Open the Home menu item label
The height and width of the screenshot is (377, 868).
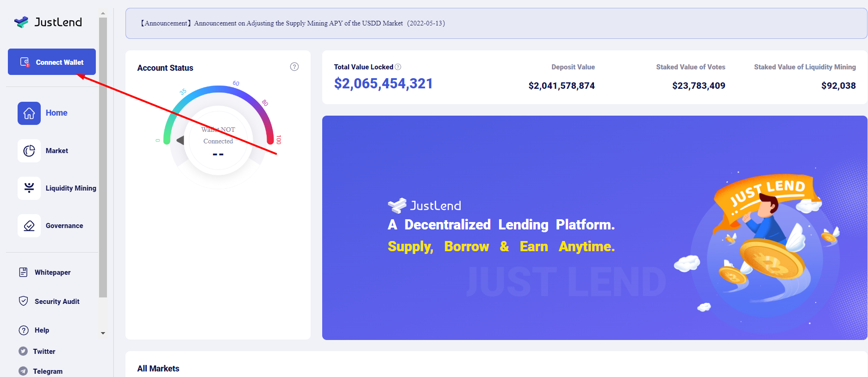(x=56, y=113)
